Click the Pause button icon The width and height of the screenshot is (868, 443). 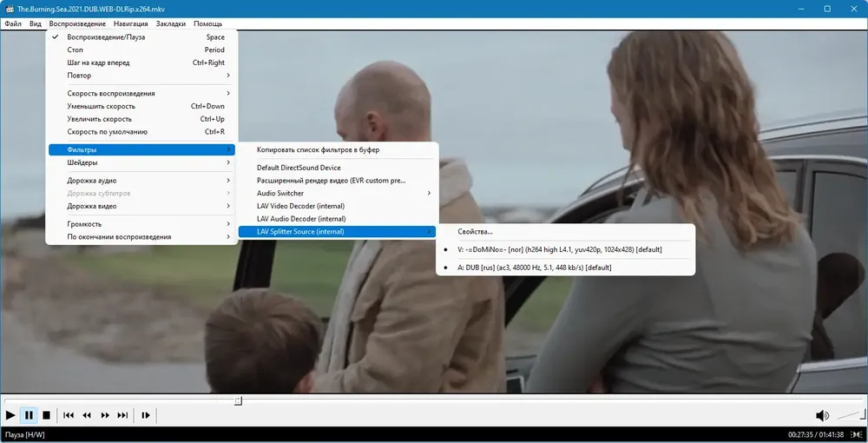pyautogui.click(x=29, y=414)
